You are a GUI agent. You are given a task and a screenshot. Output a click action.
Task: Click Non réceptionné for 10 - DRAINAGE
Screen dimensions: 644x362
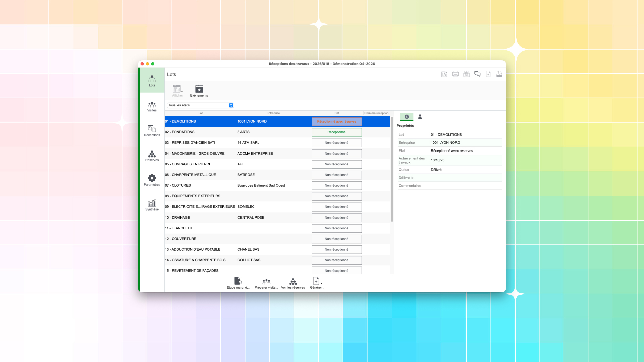pos(337,218)
